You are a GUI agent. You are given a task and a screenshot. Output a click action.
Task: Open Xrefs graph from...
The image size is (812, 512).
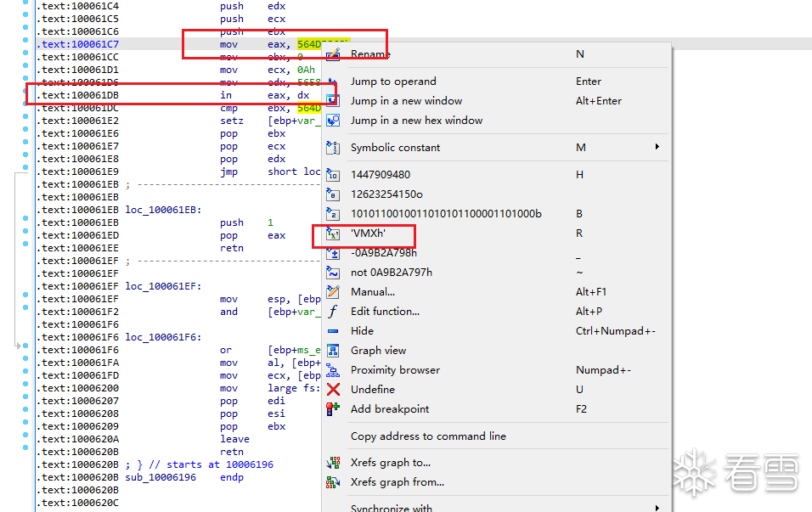pos(397,482)
